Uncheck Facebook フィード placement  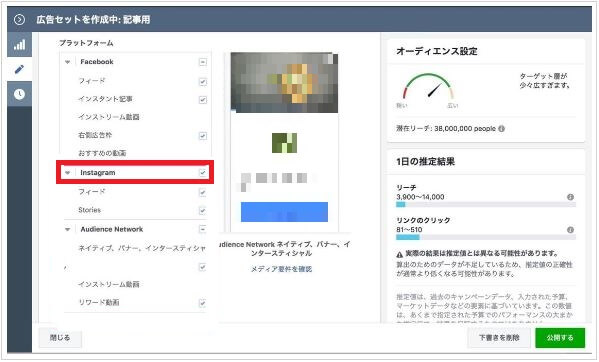coord(202,81)
